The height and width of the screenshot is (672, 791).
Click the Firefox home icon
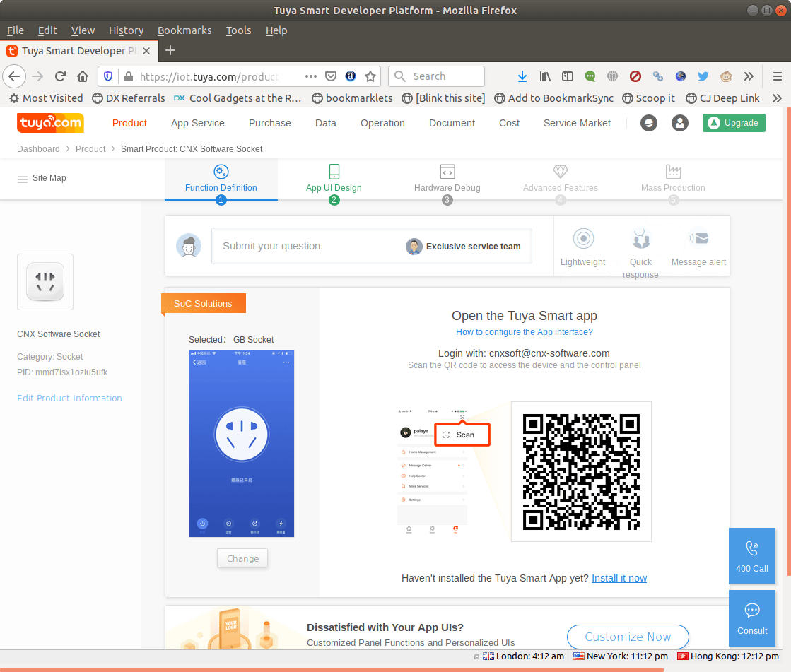pos(83,76)
